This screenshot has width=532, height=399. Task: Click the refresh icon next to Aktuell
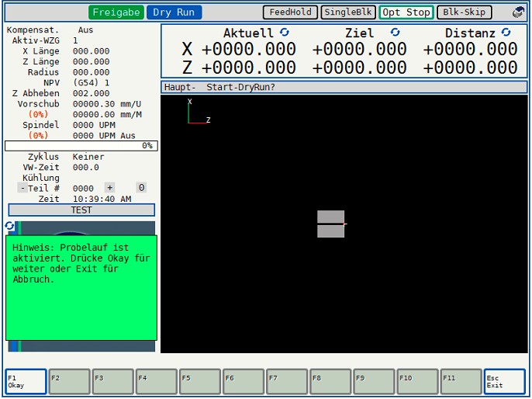pos(285,33)
